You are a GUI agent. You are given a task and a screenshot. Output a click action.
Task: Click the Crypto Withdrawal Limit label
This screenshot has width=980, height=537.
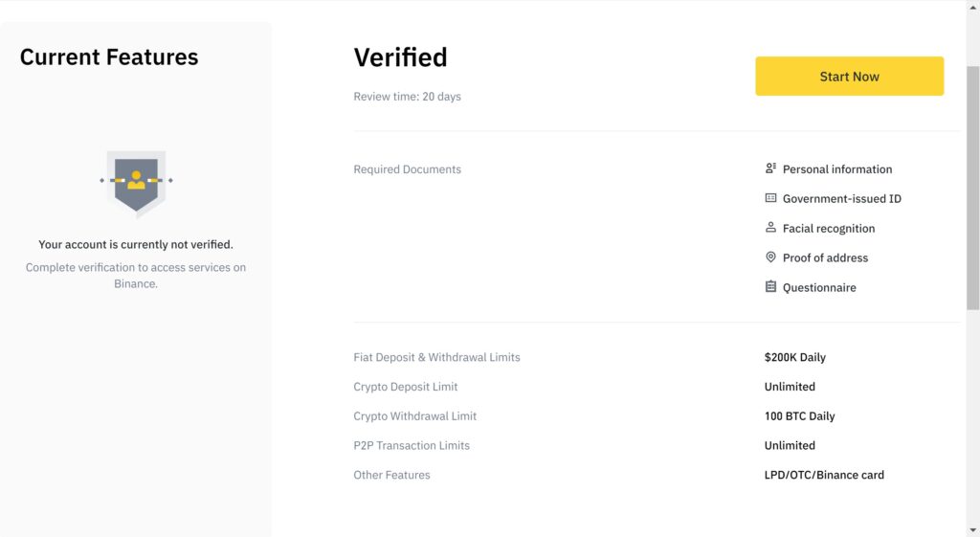point(415,416)
